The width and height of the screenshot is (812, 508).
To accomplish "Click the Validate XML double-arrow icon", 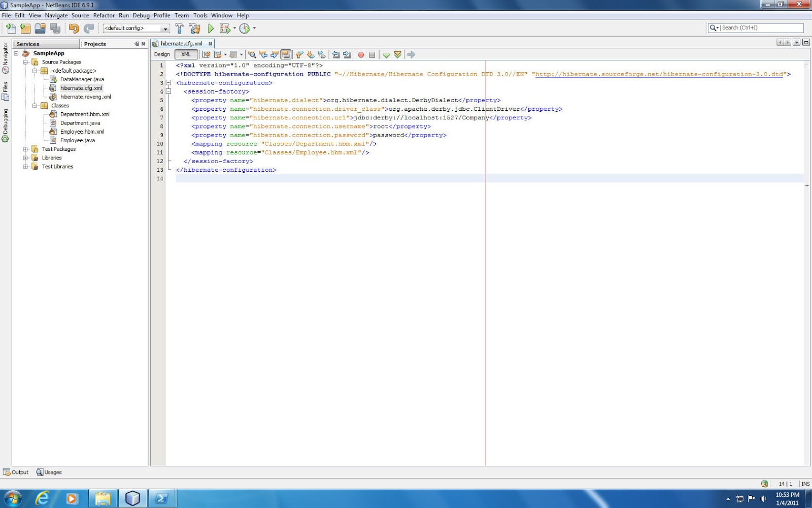I will (x=397, y=54).
